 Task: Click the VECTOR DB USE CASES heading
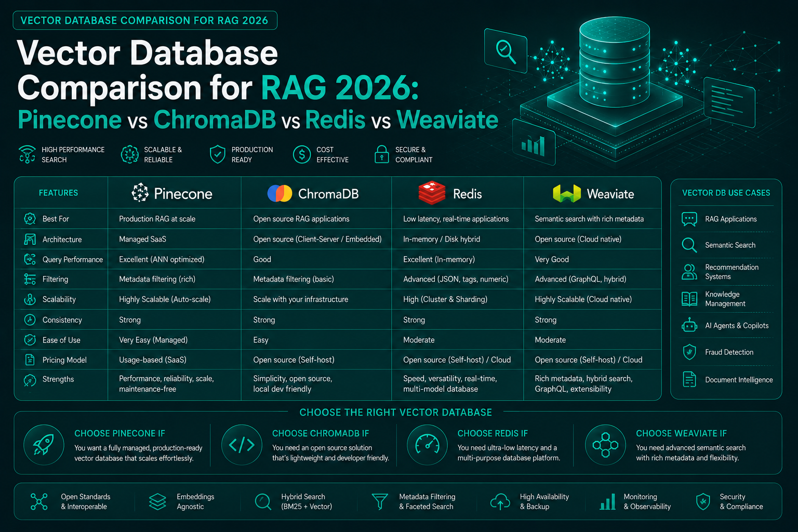pyautogui.click(x=726, y=193)
